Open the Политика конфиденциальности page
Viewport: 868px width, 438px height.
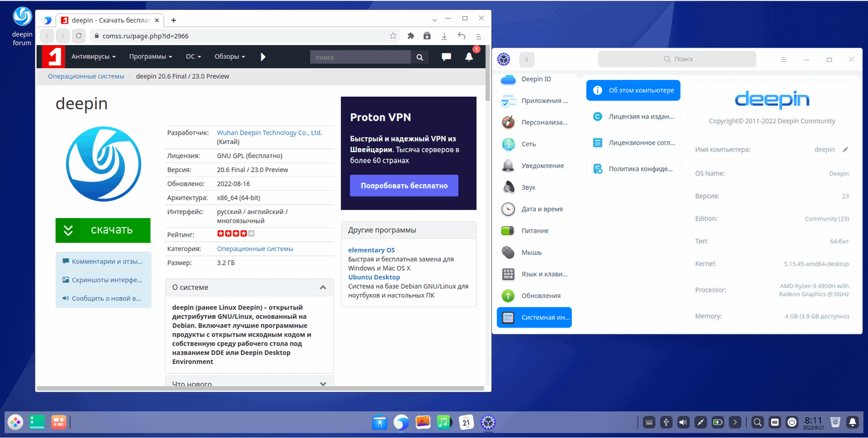coord(633,169)
